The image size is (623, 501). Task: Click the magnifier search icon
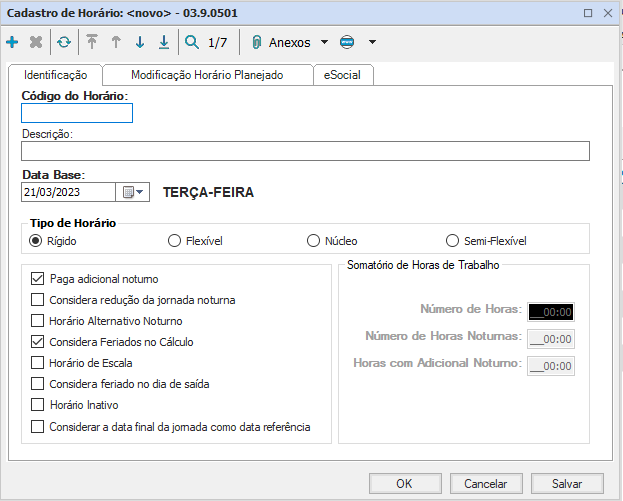(192, 43)
